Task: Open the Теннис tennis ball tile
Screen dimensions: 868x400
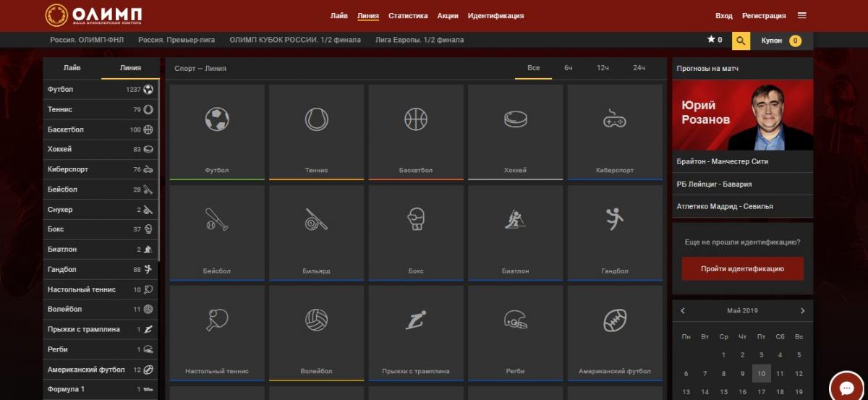Action: point(317,132)
